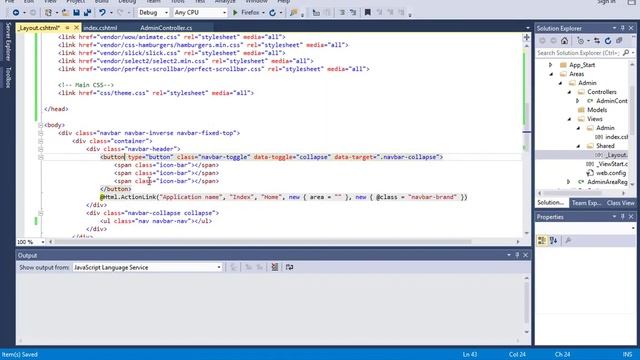Open the editor zoom 100 % dropdown
This screenshot has height=360, width=640.
click(42, 242)
